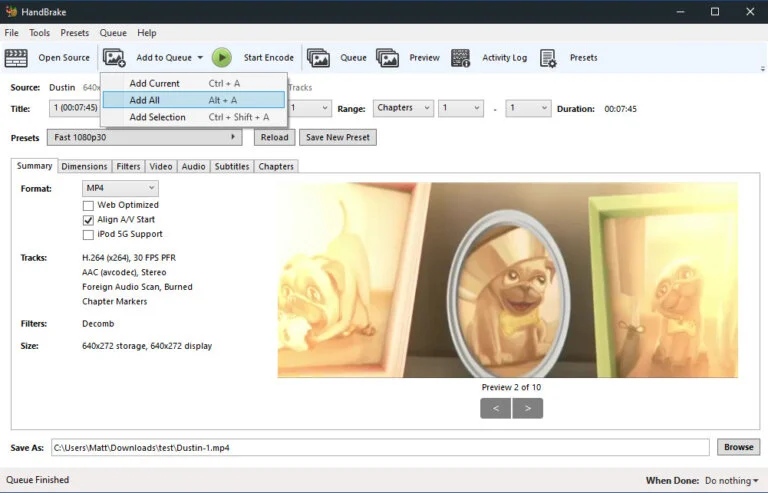Viewport: 768px width, 493px height.
Task: Choose Add Current from the dropdown
Action: pyautogui.click(x=193, y=83)
